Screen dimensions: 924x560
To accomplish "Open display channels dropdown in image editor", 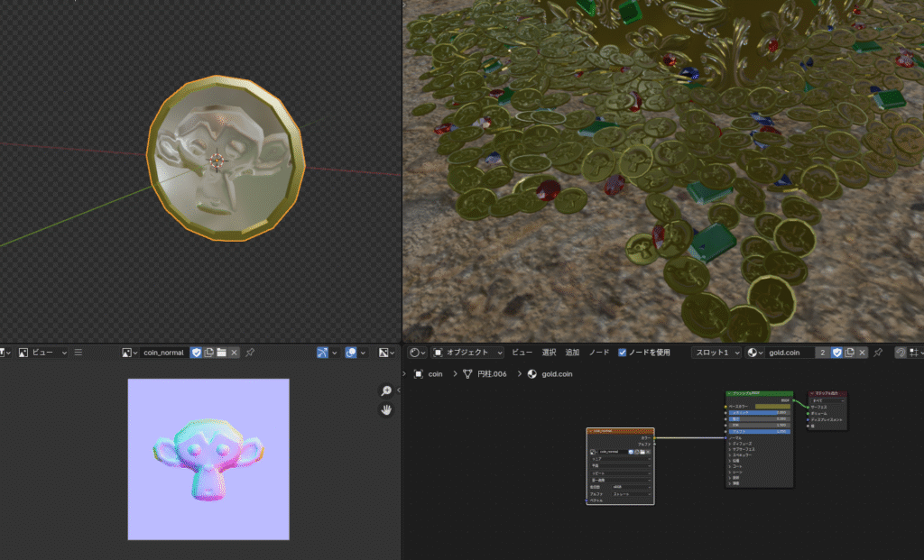I will (x=386, y=353).
